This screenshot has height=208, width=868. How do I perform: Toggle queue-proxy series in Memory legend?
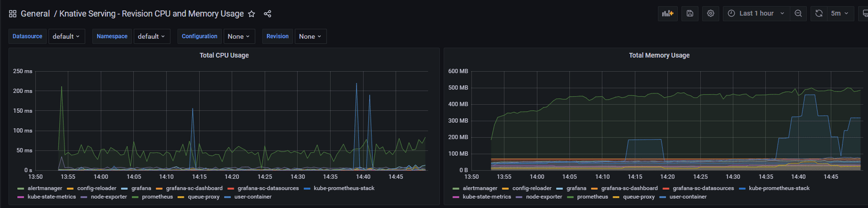(x=639, y=197)
